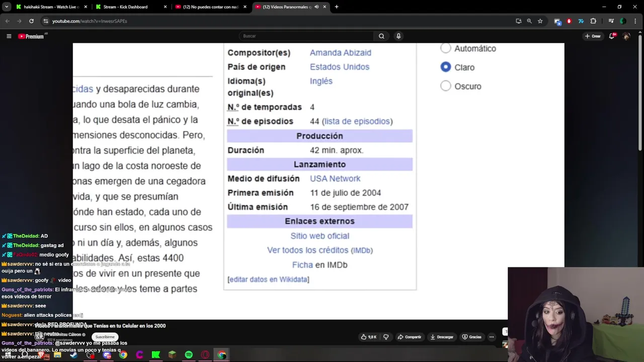Like the video with thumbs-up
Image resolution: width=644 pixels, height=362 pixels.
pos(369,337)
